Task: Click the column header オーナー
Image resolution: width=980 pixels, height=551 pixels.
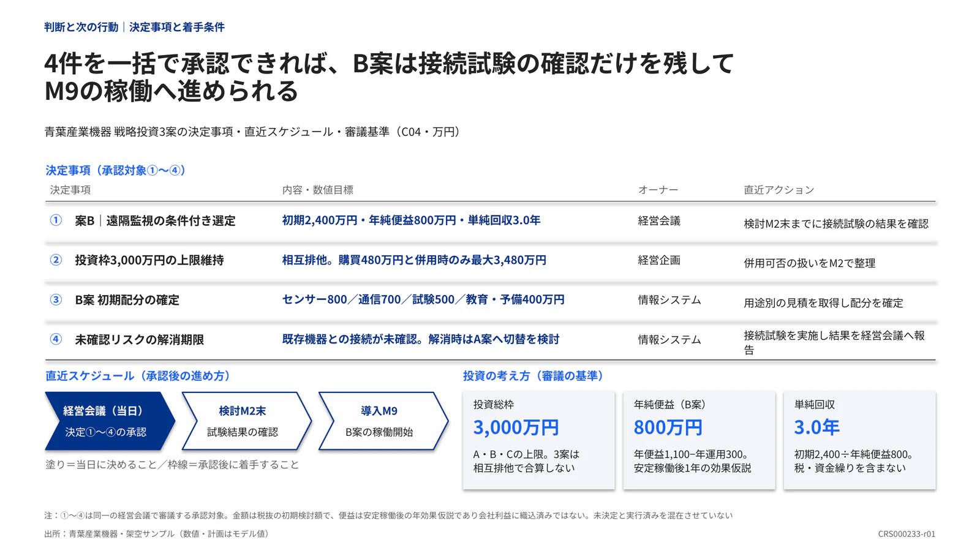Action: tap(658, 190)
